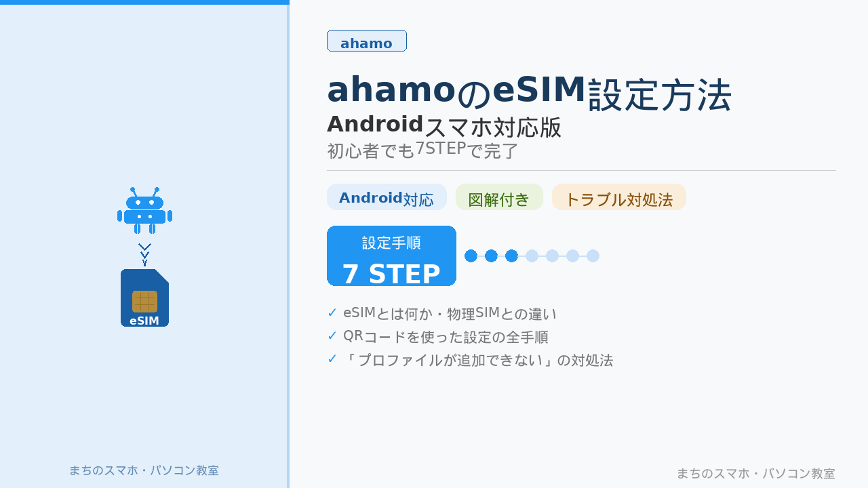Click the ahamoのeSIM設定方法 main title
The height and width of the screenshot is (488, 868).
(x=529, y=91)
